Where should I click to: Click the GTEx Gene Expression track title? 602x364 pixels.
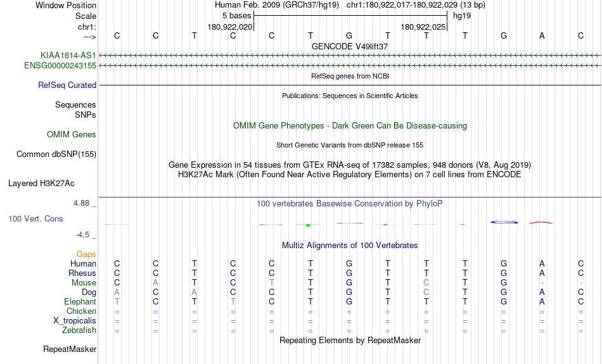point(350,165)
